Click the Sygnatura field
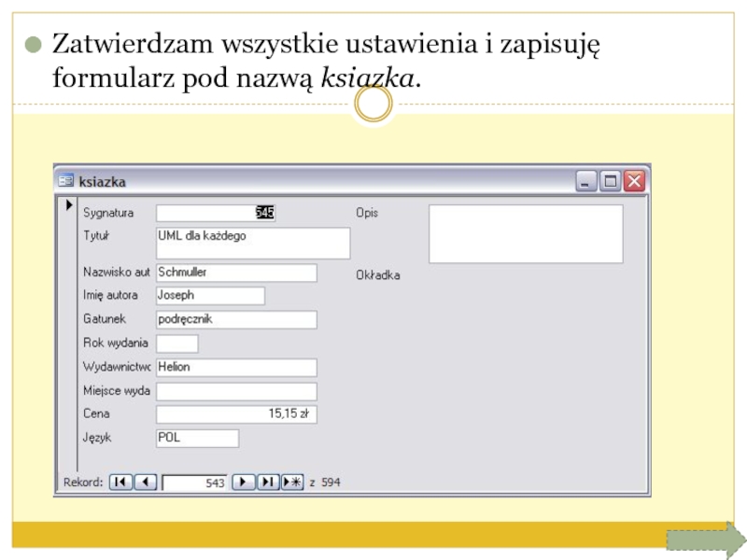This screenshot has width=747, height=560. (216, 214)
